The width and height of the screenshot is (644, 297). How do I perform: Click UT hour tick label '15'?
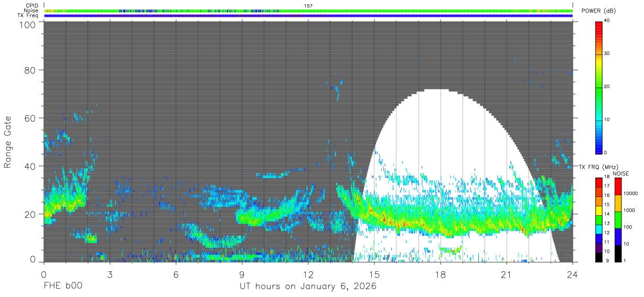click(374, 274)
